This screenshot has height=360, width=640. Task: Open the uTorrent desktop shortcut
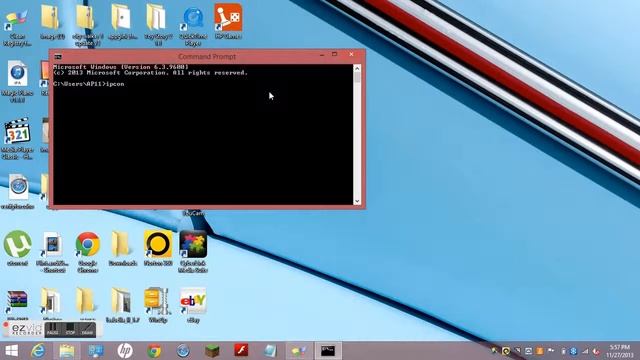click(18, 249)
